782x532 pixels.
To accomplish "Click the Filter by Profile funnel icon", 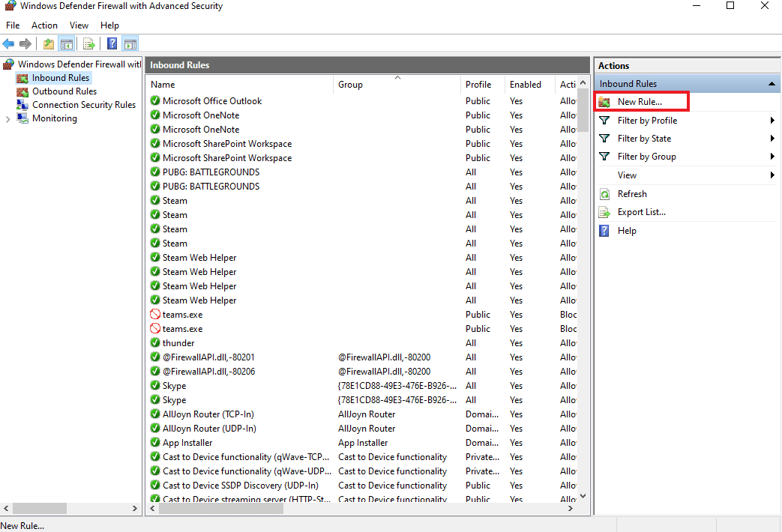I will coord(604,121).
